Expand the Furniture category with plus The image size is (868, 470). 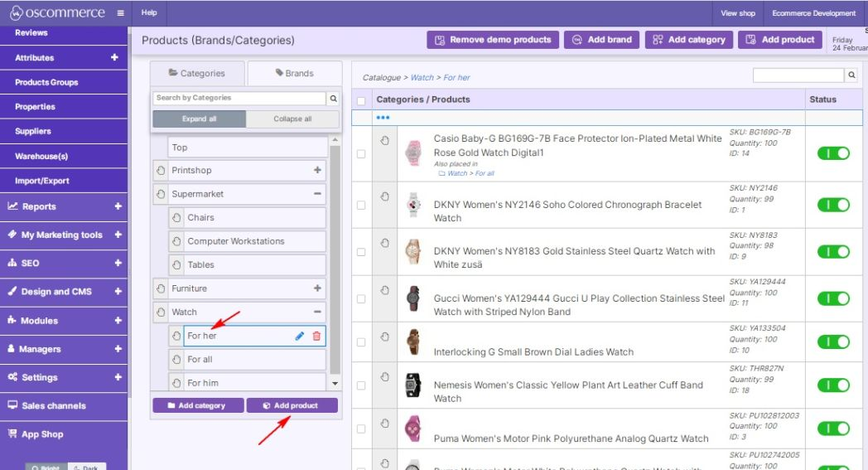coord(317,288)
